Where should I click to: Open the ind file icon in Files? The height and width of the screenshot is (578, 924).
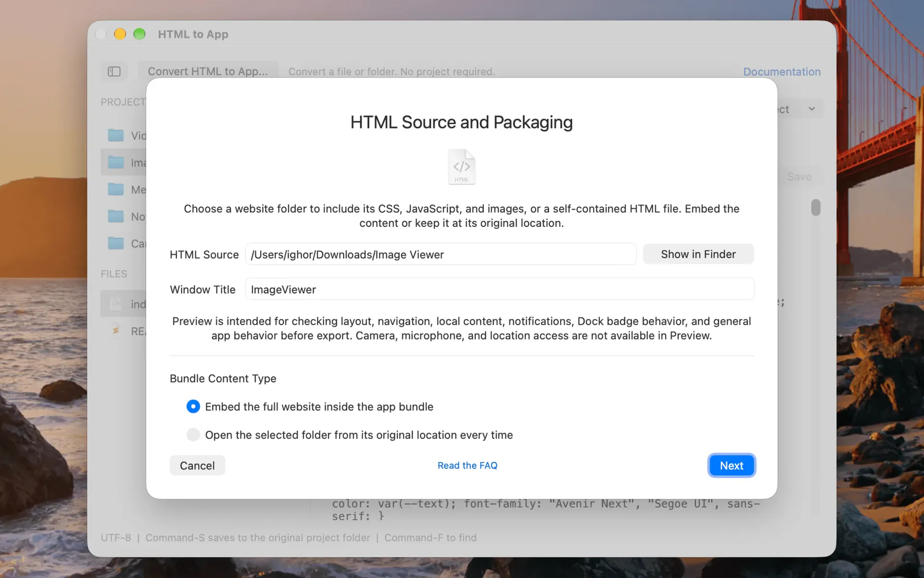[115, 304]
